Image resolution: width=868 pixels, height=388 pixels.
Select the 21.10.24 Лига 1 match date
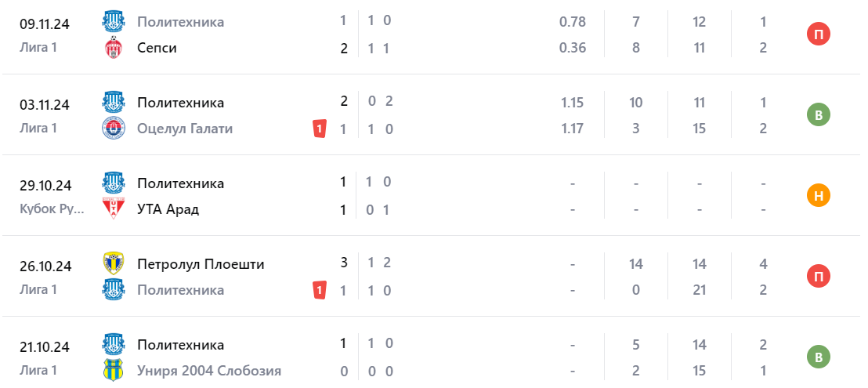[45, 347]
